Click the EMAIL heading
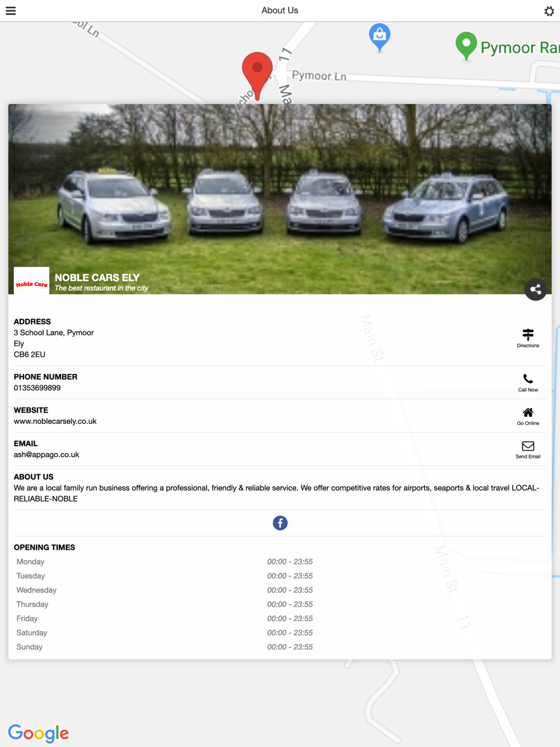The image size is (560, 747). coord(26,443)
